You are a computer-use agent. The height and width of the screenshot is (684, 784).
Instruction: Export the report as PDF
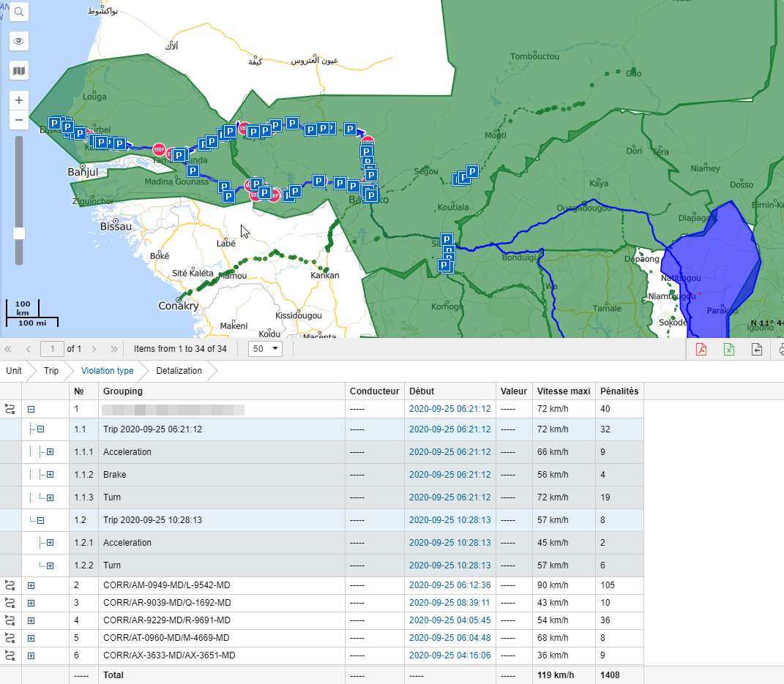701,350
